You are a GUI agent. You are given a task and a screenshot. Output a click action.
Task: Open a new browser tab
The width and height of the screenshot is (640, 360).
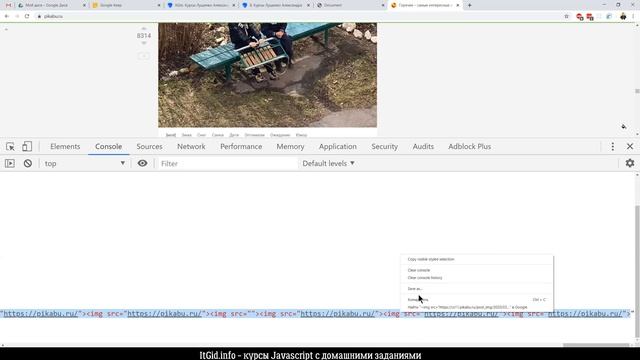[469, 5]
